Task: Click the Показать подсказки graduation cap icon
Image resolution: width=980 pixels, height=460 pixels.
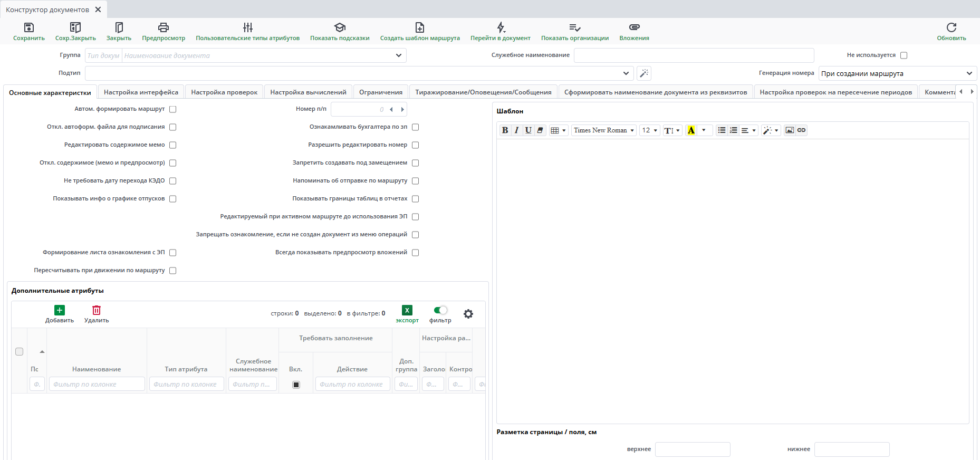Action: (x=340, y=27)
